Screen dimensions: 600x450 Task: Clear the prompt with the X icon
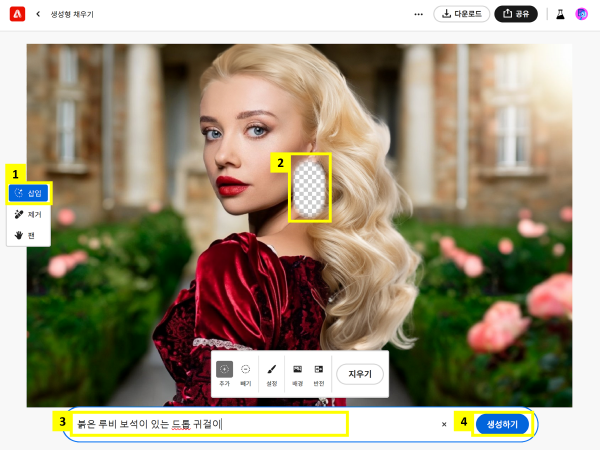click(x=444, y=424)
